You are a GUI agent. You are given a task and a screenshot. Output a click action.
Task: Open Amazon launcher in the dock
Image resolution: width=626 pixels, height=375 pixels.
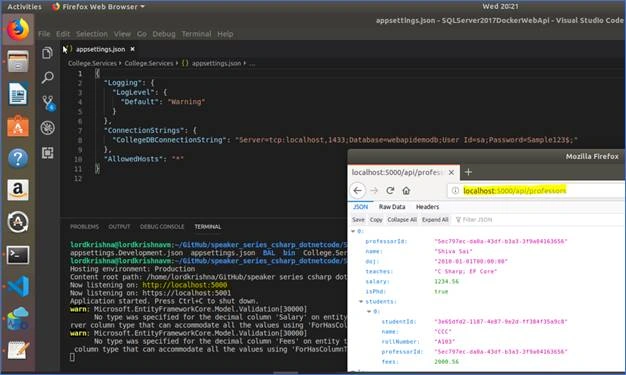tap(18, 190)
